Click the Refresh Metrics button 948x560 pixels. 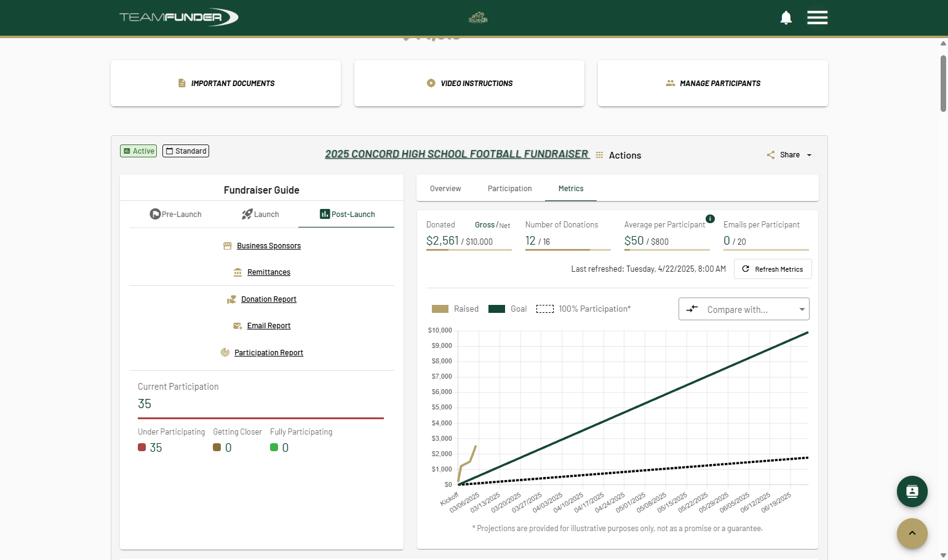pyautogui.click(x=773, y=269)
